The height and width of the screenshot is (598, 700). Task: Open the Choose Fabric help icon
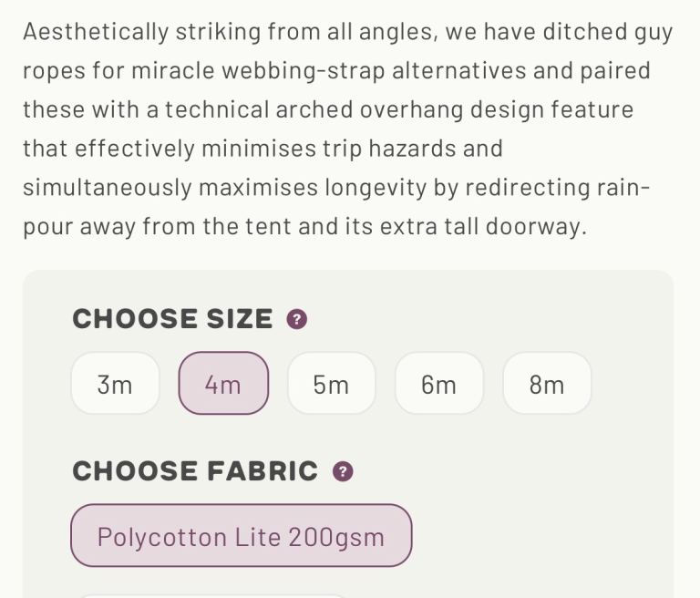click(x=343, y=471)
